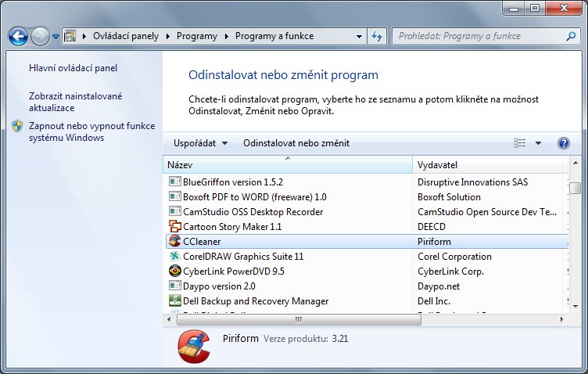The image size is (588, 374).
Task: Change view using the view-mode icon
Action: 519,143
